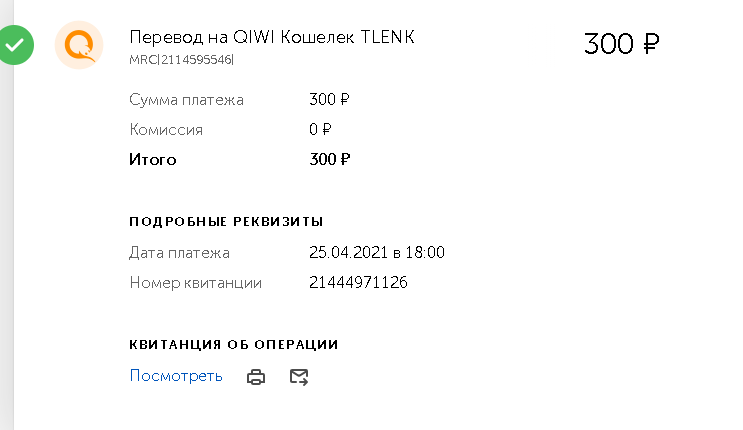Send the receipt by email

(299, 377)
